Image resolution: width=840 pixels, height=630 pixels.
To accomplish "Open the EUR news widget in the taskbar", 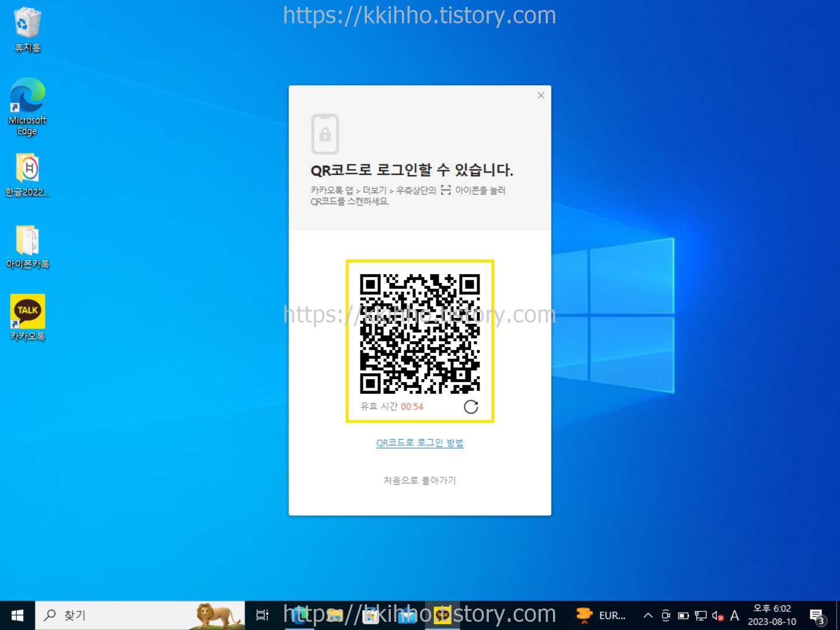I will click(600, 615).
